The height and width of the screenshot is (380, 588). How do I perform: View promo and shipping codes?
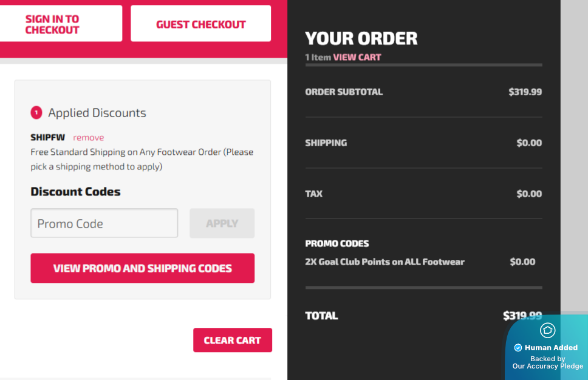click(x=142, y=268)
